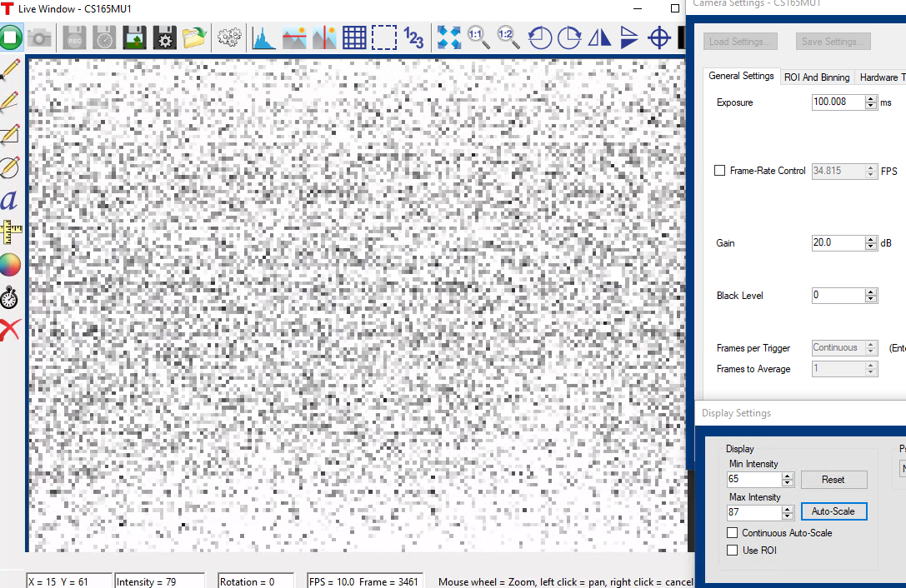Delete annotations with the red X
The image size is (906, 588).
[x=10, y=330]
